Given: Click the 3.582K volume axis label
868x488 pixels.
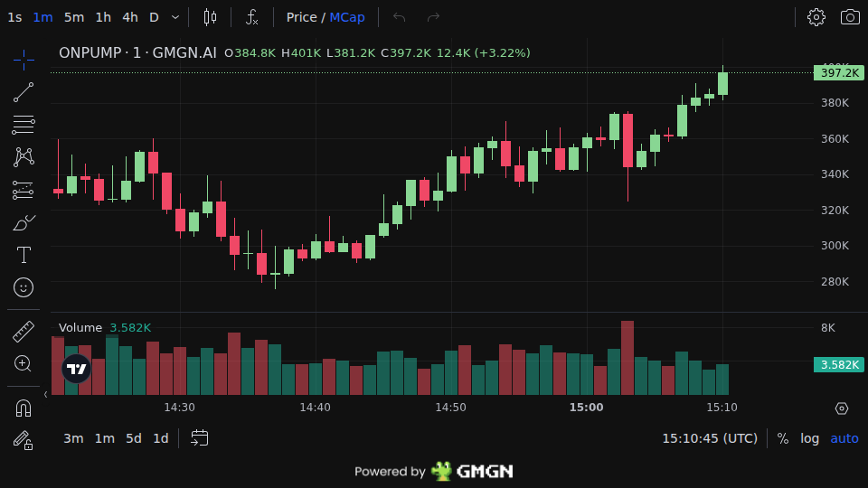Looking at the screenshot, I should tap(839, 364).
